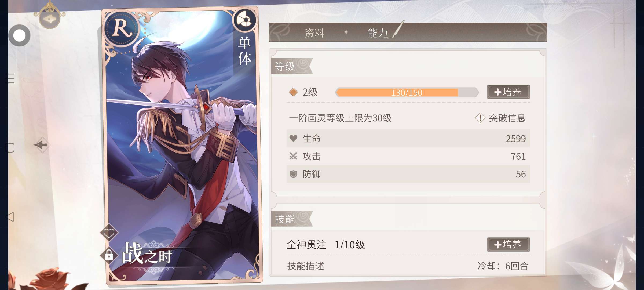
Task: Click 培养 button next to level bar
Action: coord(508,92)
